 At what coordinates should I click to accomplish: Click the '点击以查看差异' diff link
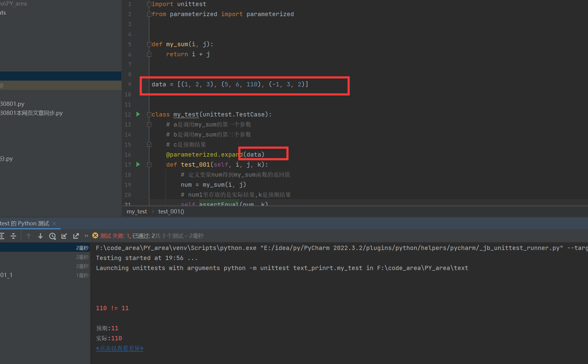coord(120,348)
